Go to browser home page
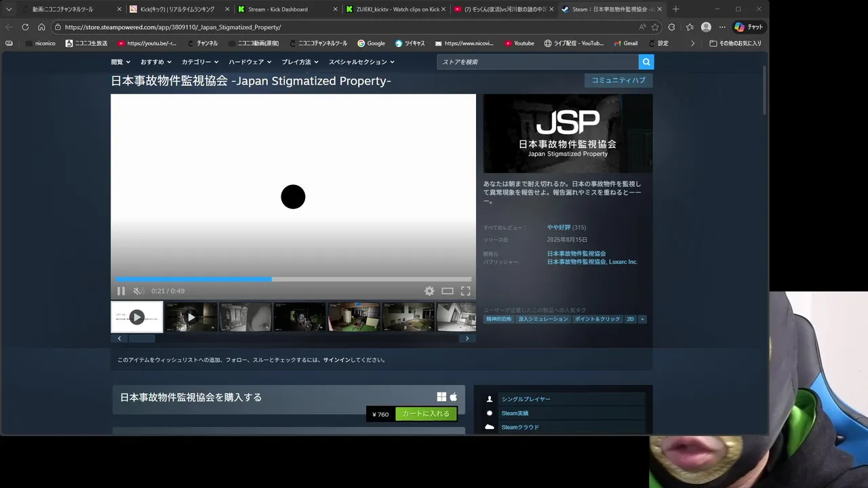 [41, 27]
